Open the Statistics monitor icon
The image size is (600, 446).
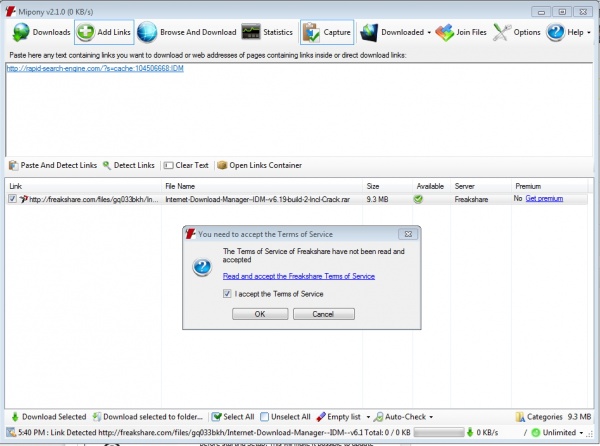pos(251,32)
